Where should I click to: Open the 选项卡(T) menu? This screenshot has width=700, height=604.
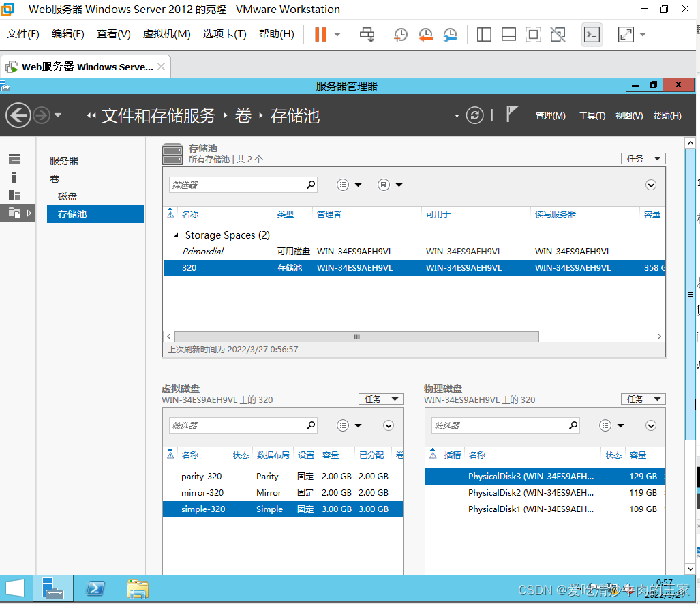[224, 34]
